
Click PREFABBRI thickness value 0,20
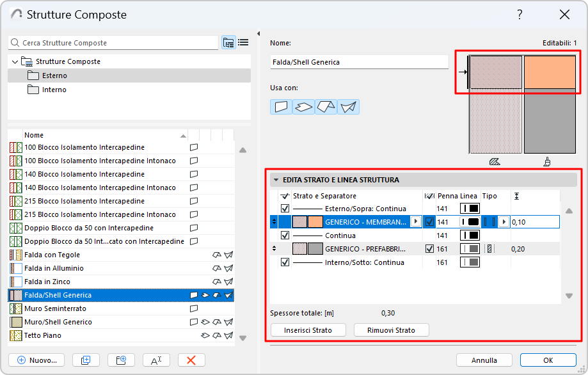coord(518,249)
